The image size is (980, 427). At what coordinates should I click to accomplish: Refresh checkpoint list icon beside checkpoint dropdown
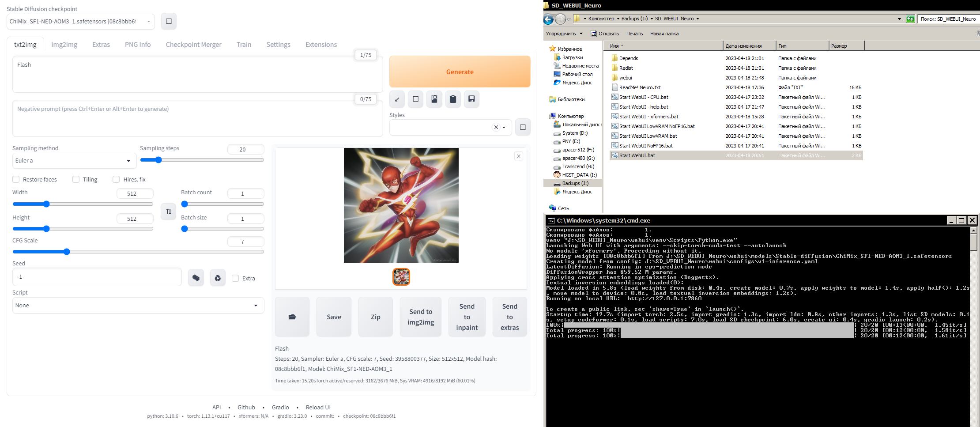pyautogui.click(x=169, y=21)
